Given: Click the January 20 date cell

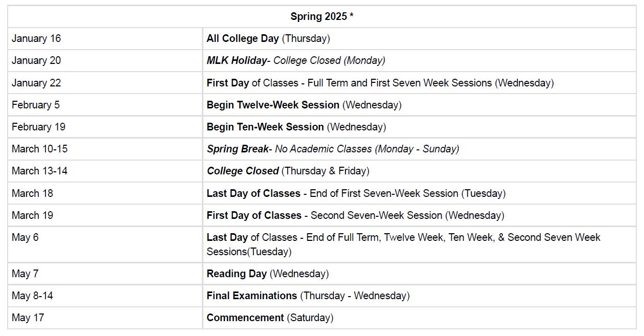Looking at the screenshot, I should (x=105, y=60).
